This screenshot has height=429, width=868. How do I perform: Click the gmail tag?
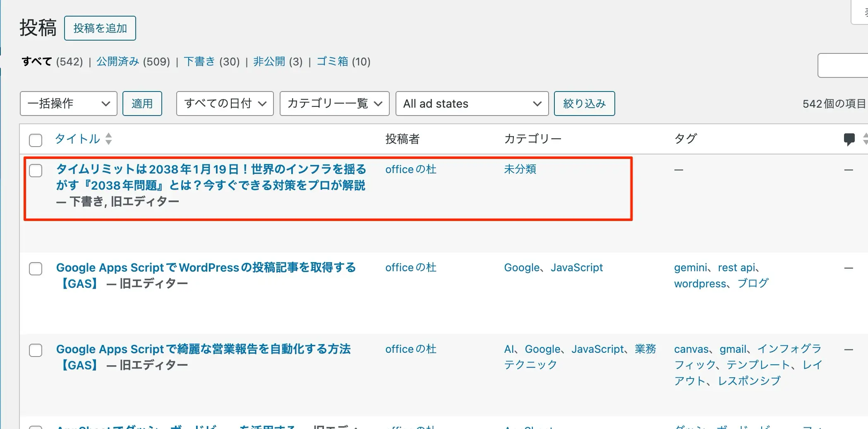[733, 349]
